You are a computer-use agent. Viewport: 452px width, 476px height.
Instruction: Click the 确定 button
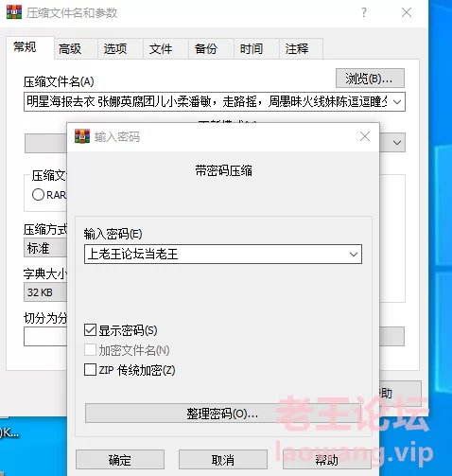click(120, 460)
